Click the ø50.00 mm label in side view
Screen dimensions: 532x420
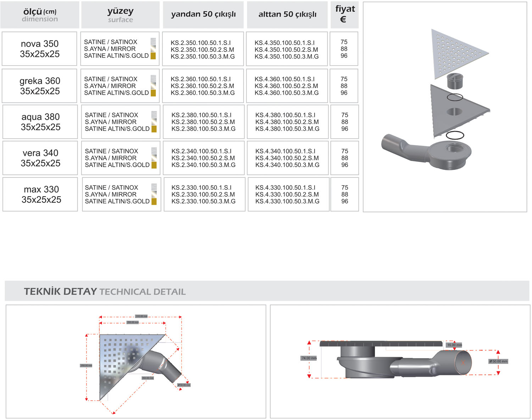498,361
